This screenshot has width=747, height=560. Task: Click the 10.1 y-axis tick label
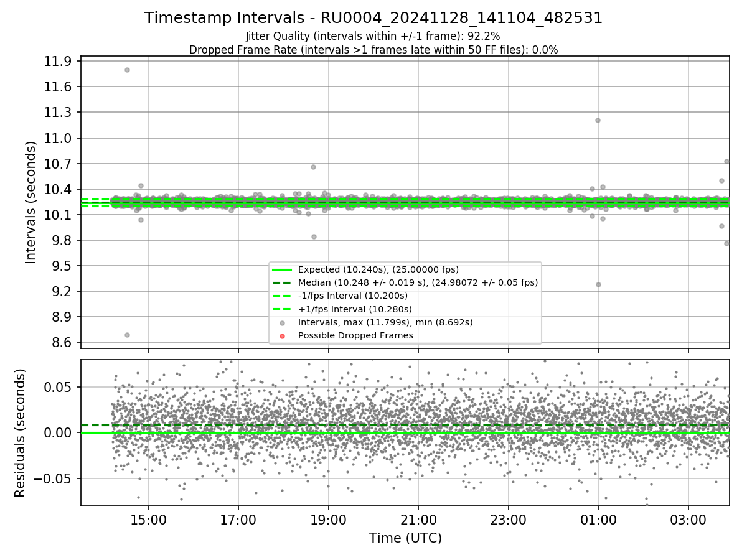tap(58, 215)
